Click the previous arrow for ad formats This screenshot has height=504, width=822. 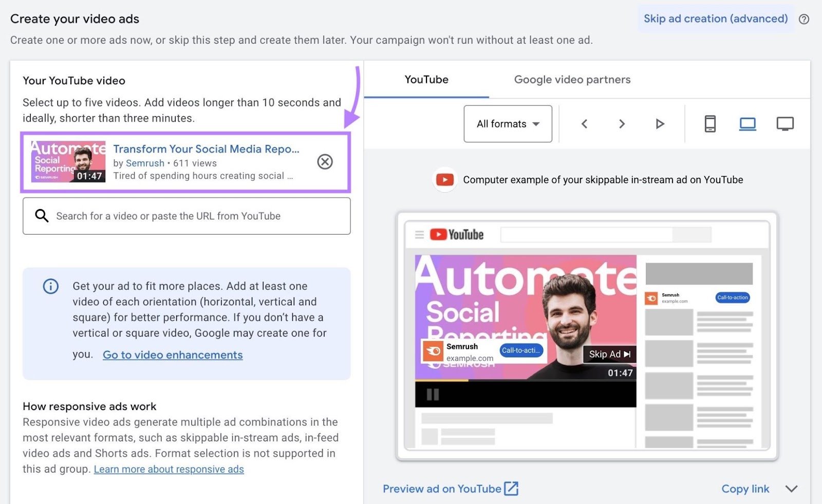[x=584, y=124]
